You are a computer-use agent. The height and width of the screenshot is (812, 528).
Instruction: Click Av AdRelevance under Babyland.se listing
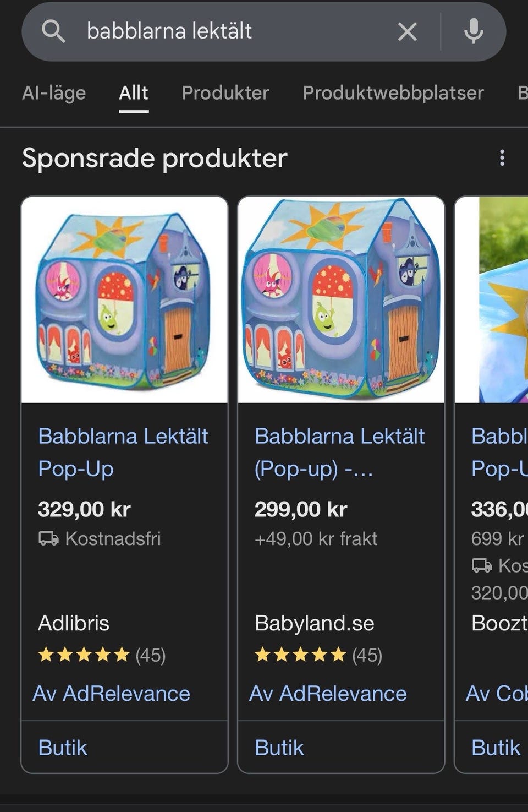[x=328, y=694]
